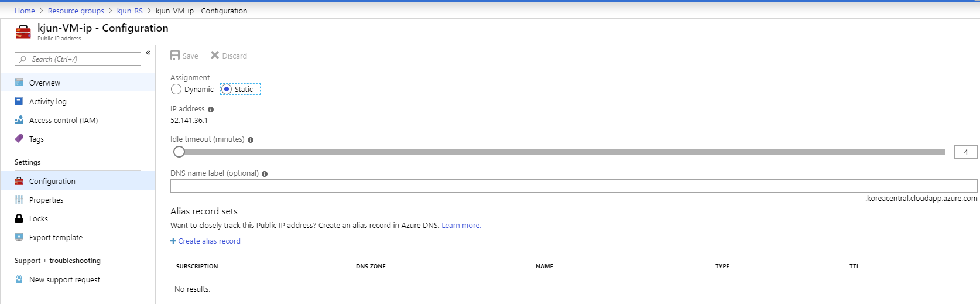The height and width of the screenshot is (304, 980).
Task: Open the Learn more link
Action: tap(461, 225)
